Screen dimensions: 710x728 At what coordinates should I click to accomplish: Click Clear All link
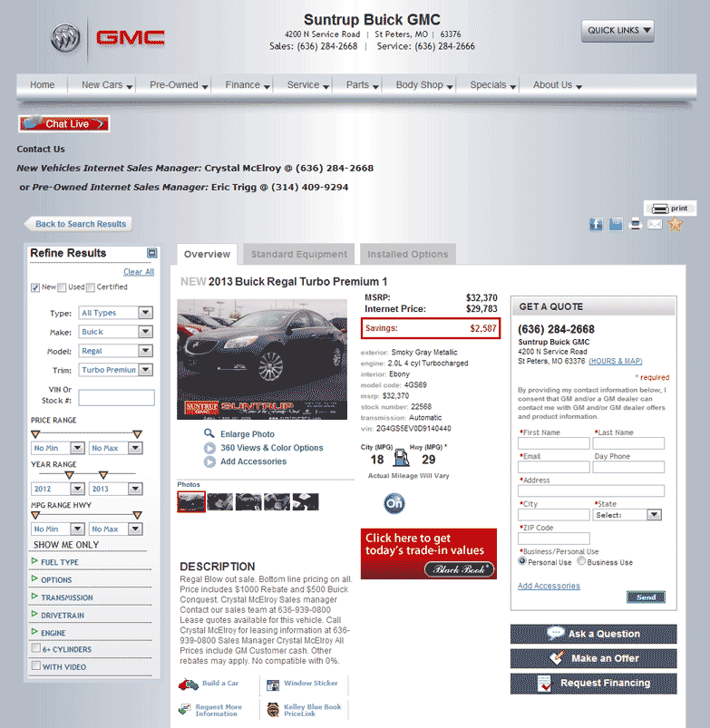pyautogui.click(x=139, y=272)
